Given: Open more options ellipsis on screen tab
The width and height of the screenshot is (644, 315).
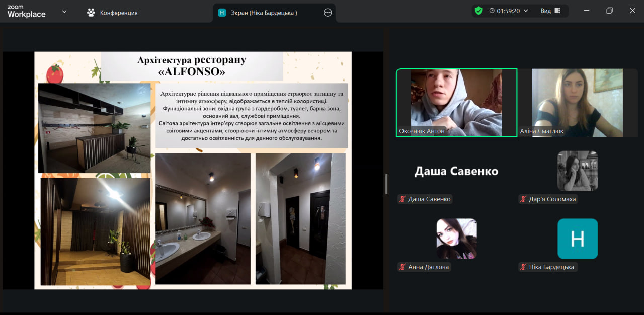Looking at the screenshot, I should 328,13.
